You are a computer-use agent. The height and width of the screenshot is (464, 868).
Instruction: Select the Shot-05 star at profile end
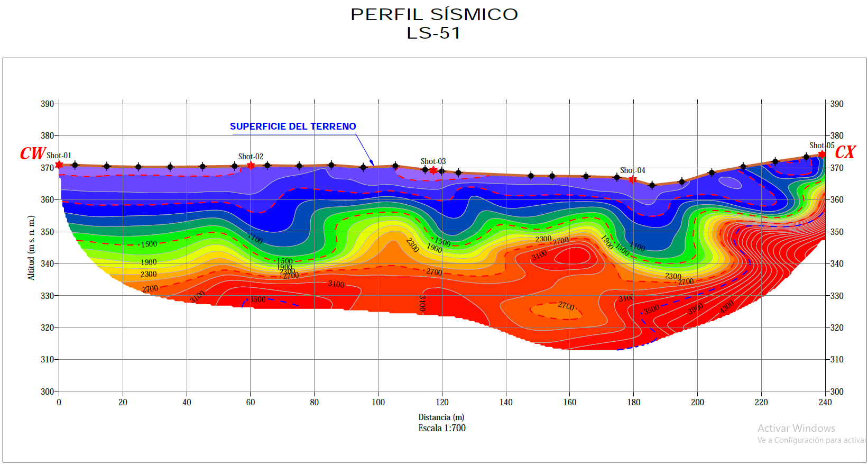click(822, 154)
